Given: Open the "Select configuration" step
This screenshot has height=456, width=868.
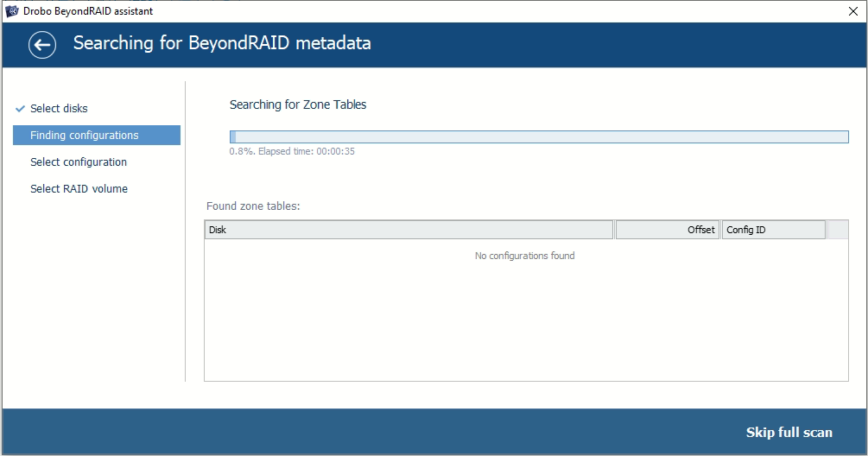Looking at the screenshot, I should [79, 162].
